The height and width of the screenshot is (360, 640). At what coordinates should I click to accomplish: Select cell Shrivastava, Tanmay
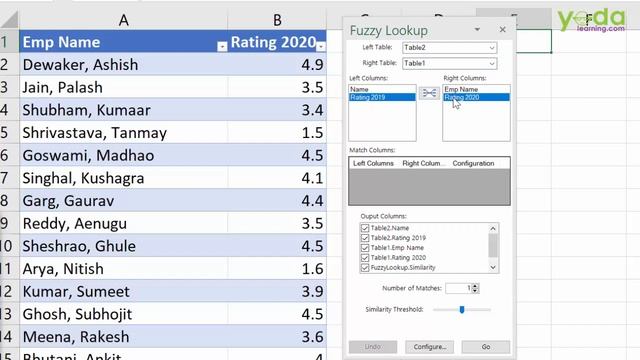pos(123,133)
